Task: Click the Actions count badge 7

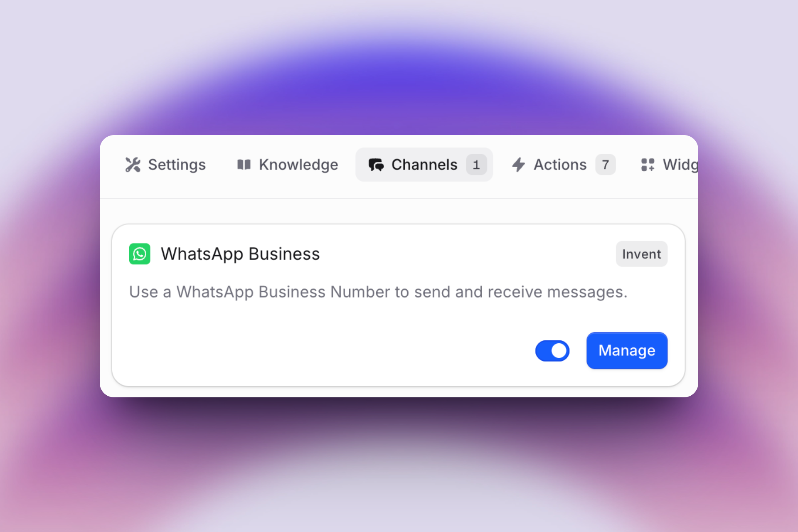Action: coord(606,165)
